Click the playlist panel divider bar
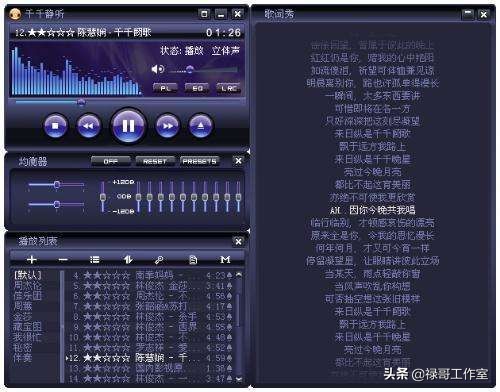This screenshot has width=500, height=392. (62, 327)
